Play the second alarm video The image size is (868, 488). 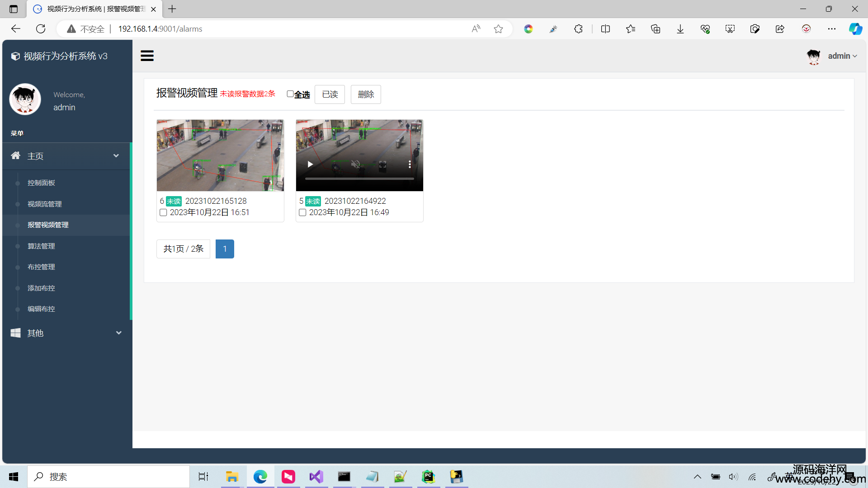click(x=310, y=164)
